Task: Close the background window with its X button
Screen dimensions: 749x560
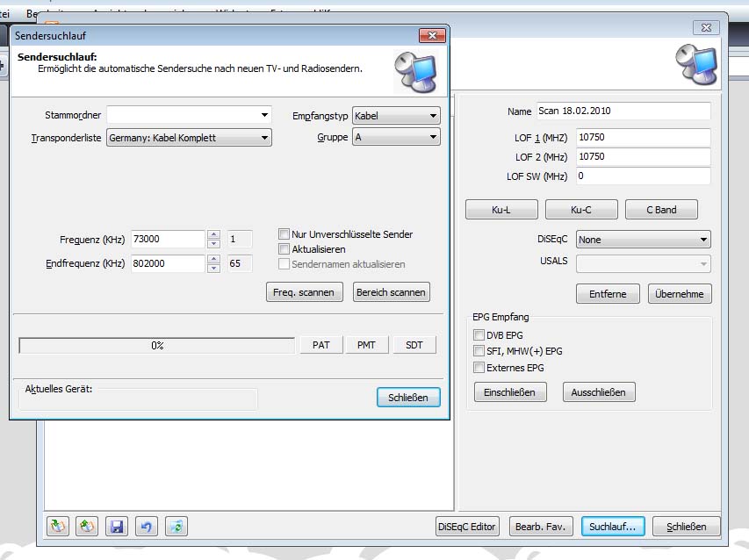Action: click(706, 28)
